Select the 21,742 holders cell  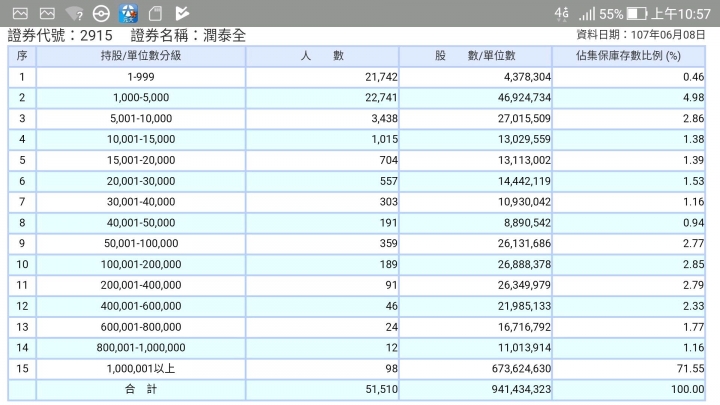point(322,77)
